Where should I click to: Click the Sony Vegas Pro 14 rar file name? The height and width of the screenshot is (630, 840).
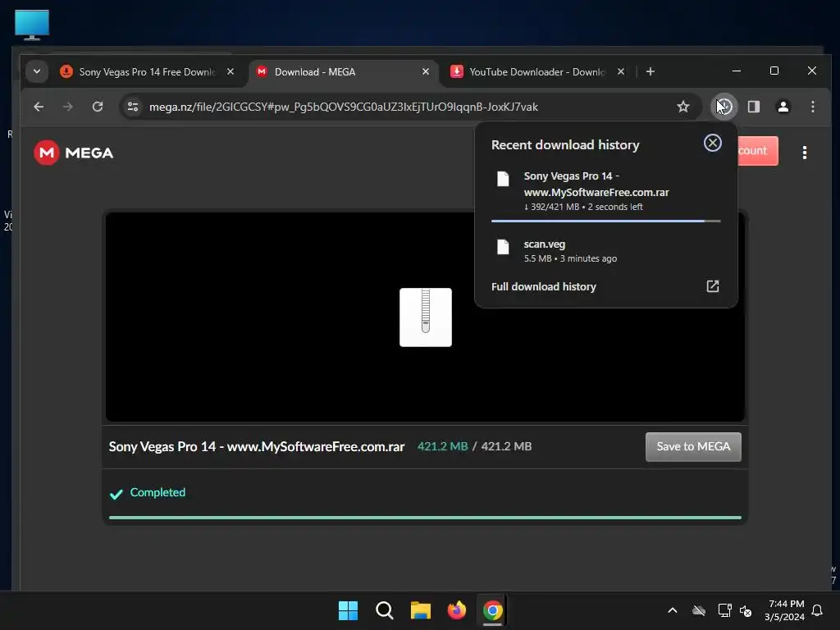point(257,447)
